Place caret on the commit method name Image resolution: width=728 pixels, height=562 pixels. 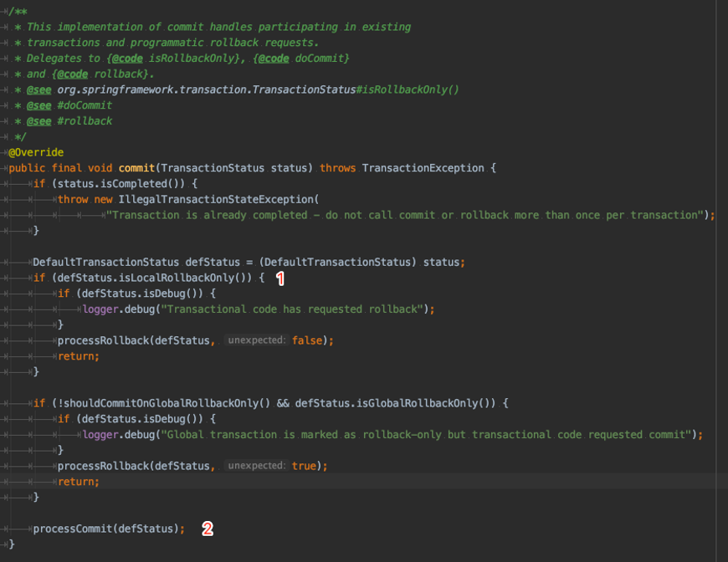point(136,168)
